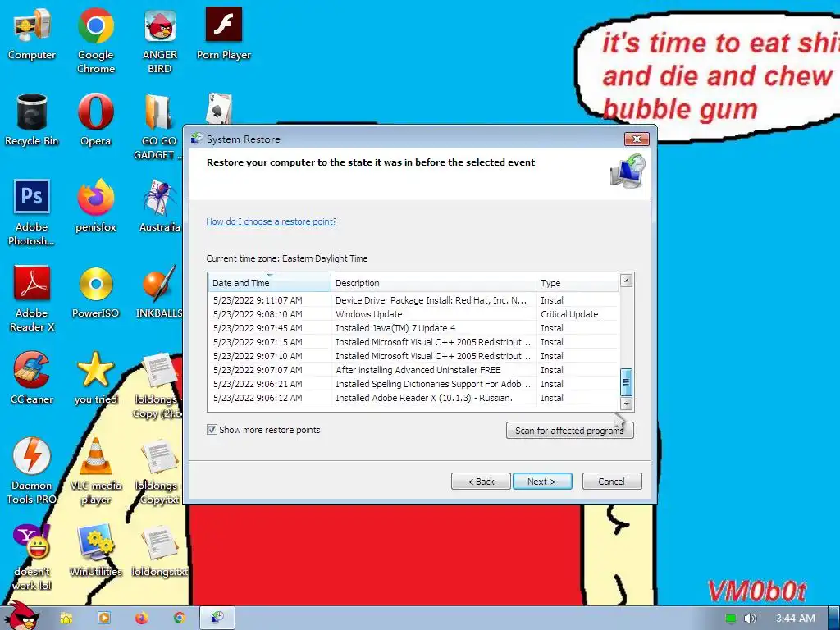Image resolution: width=840 pixels, height=630 pixels.
Task: Select the penisfox Firefox desktop icon
Action: tap(95, 206)
